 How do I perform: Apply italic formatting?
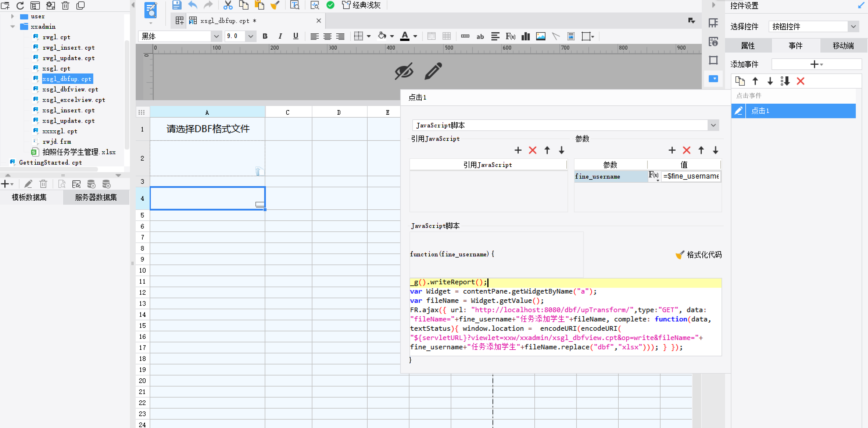coord(280,36)
